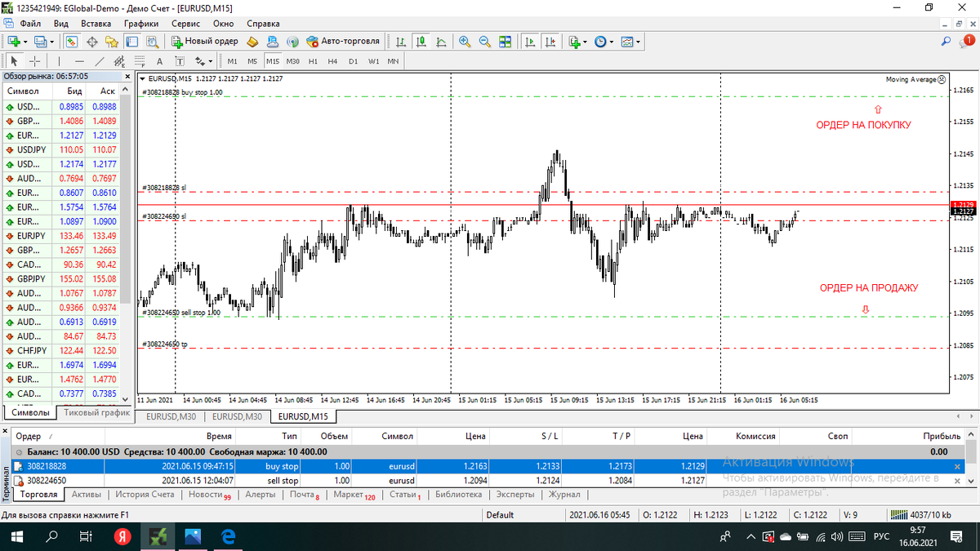Select the CHFJPY row in Market Watch
This screenshot has width=980, height=551.
(62, 350)
